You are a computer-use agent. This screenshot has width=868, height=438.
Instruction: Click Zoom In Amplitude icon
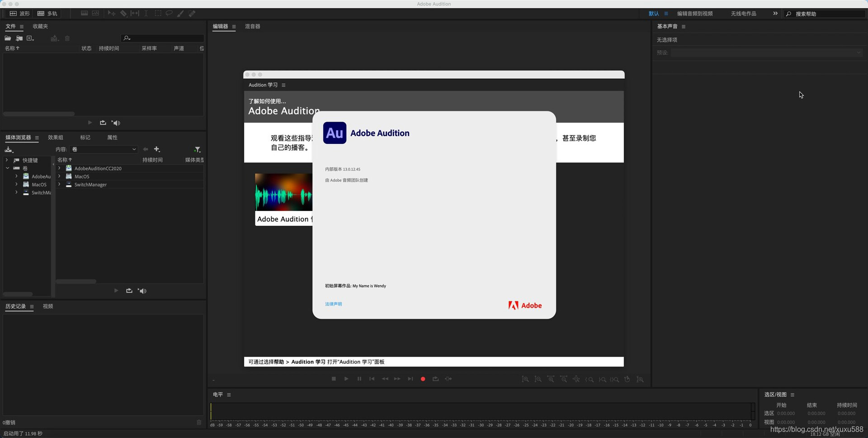pyautogui.click(x=525, y=380)
